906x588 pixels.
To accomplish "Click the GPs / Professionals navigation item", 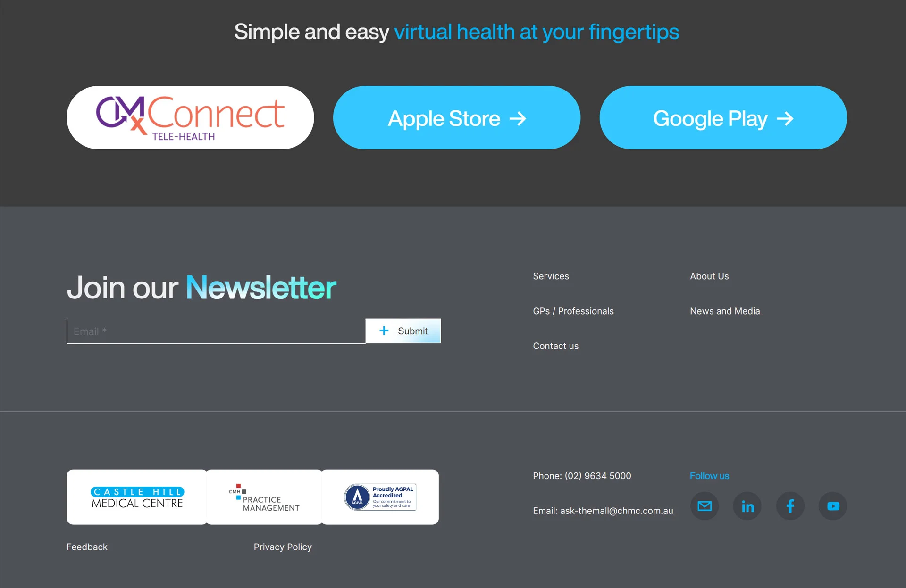I will [x=572, y=310].
